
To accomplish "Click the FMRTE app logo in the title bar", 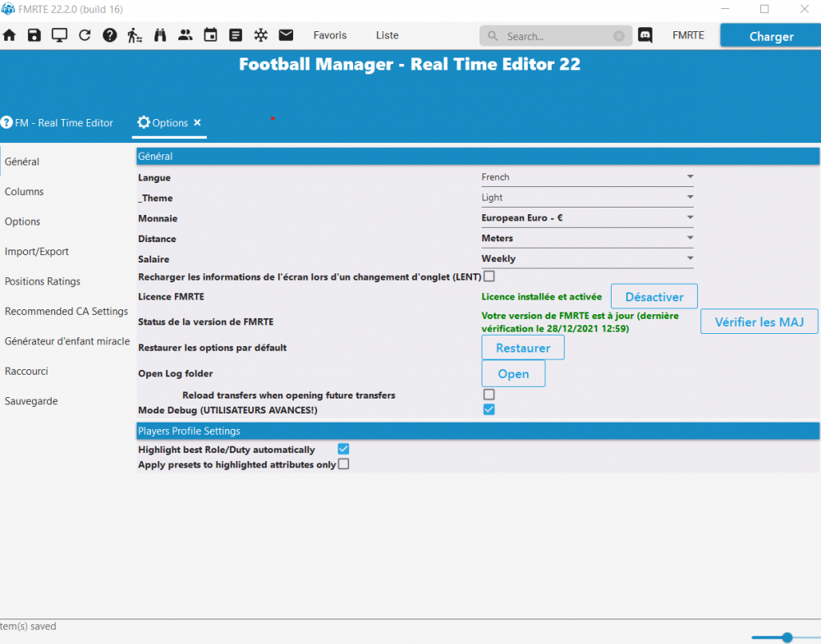I will [8, 9].
